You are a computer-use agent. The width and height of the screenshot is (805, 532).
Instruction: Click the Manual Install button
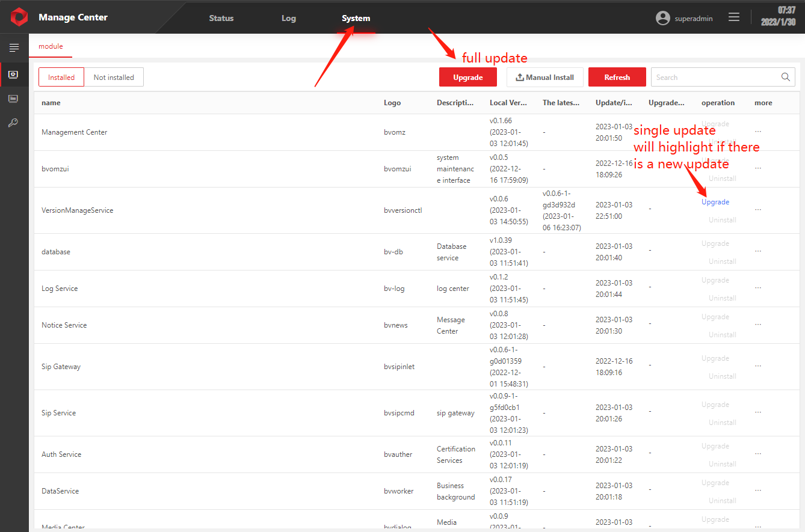544,77
